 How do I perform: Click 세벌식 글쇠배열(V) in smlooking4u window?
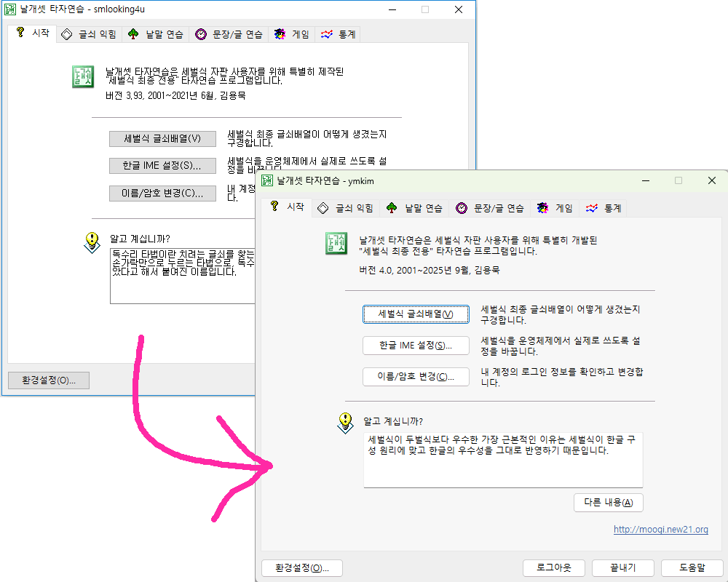tap(162, 139)
